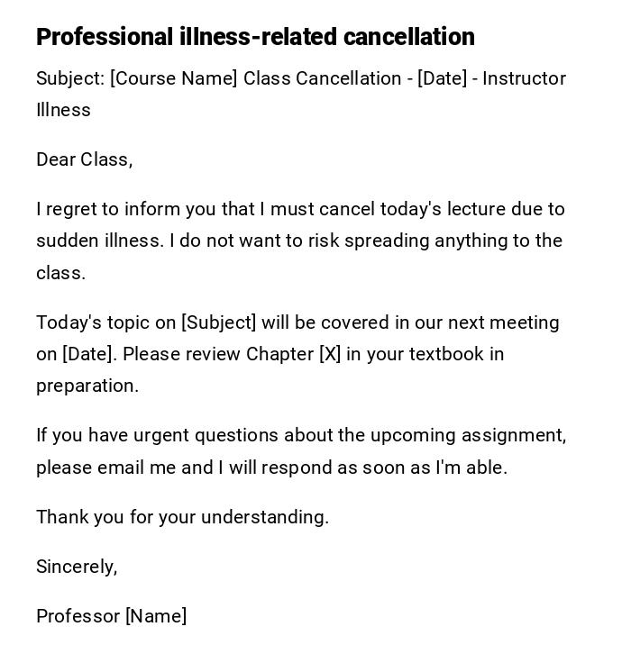Image resolution: width=631 pixels, height=672 pixels.
Task: Click the word "Illness" under the subject
Action: tap(63, 110)
